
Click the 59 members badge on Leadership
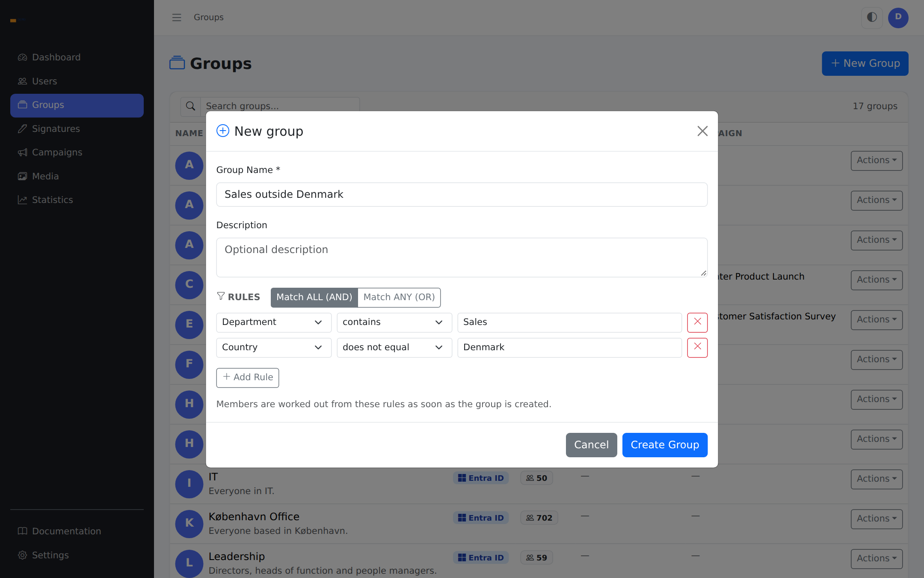(536, 557)
